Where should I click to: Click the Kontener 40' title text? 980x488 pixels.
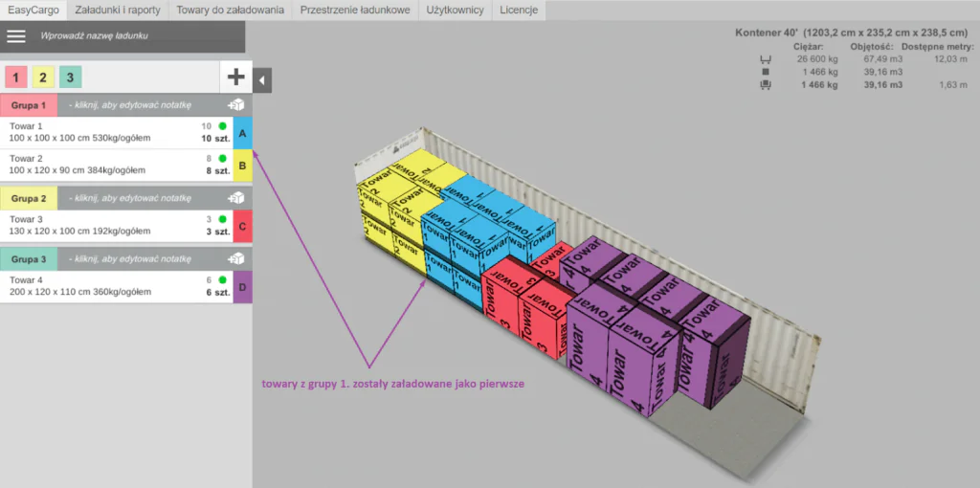pos(768,33)
